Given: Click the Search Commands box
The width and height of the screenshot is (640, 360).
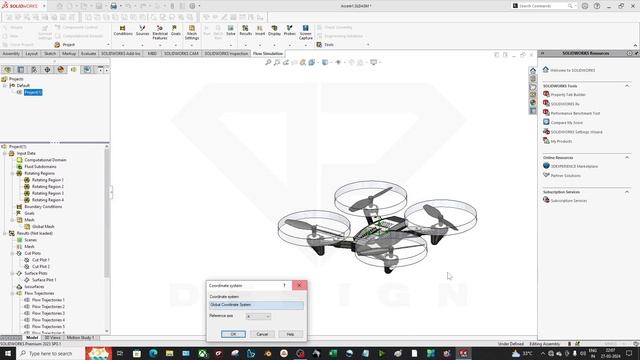Looking at the screenshot, I should (544, 6).
